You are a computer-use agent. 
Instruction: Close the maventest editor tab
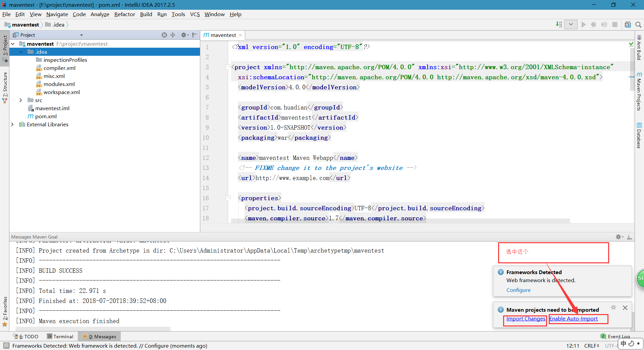coord(240,35)
